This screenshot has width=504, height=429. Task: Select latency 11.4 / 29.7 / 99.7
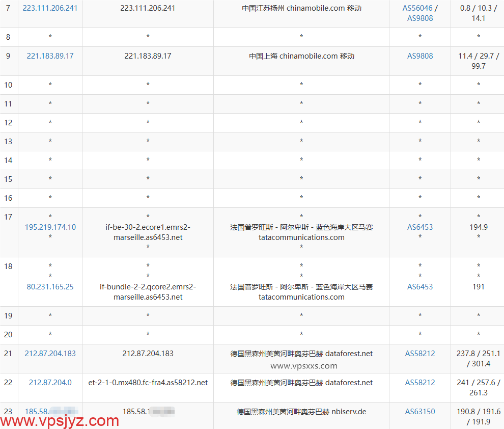click(478, 61)
